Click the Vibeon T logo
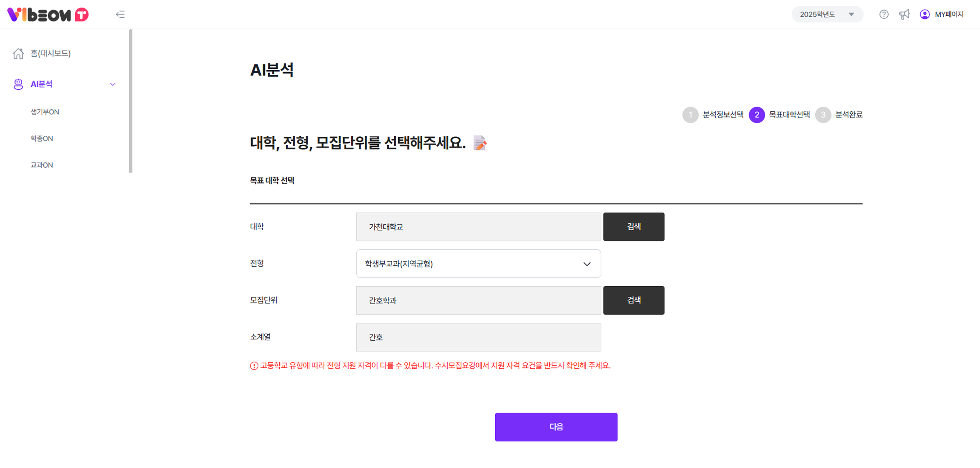Screen dimensions: 980x468 point(48,15)
